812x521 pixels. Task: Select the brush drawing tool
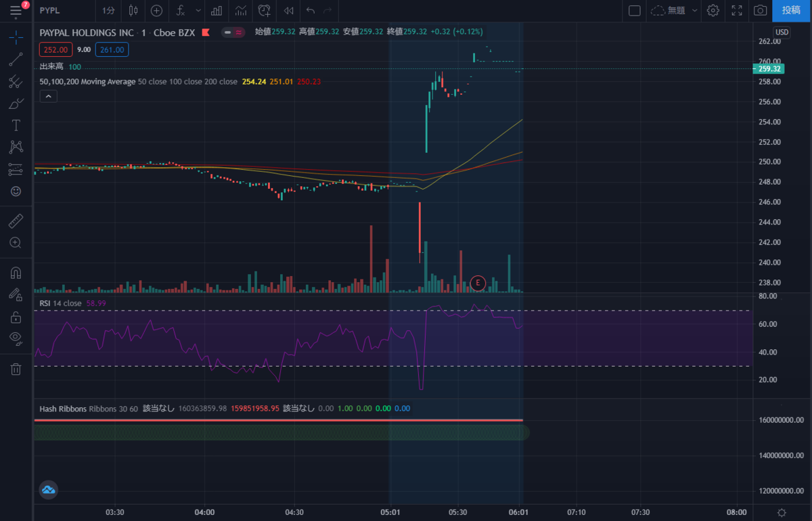16,104
